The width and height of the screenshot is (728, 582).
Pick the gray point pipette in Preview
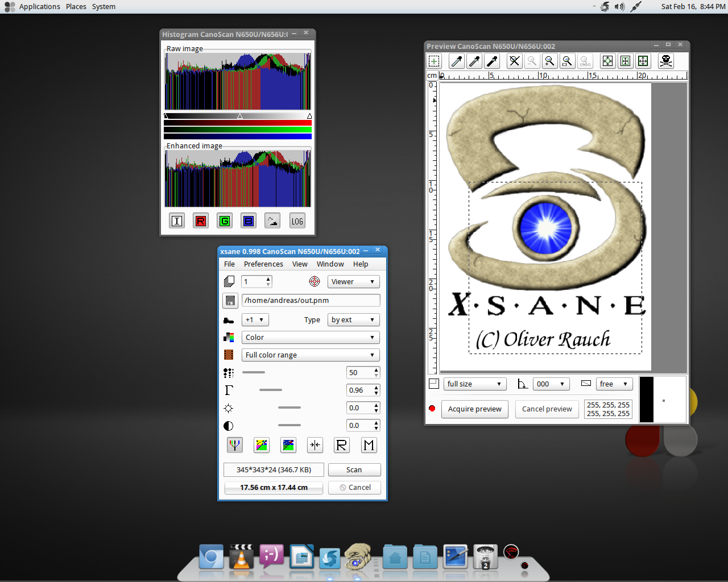pos(474,61)
